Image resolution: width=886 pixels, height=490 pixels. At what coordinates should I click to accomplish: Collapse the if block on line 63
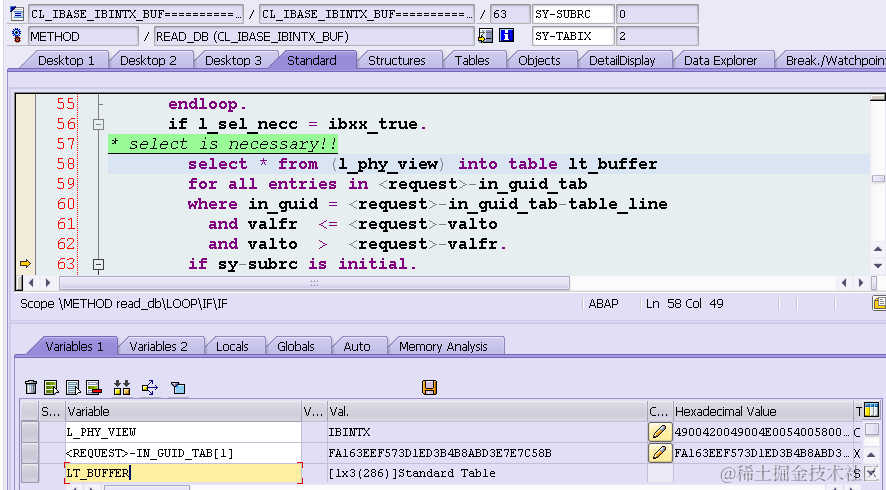98,264
